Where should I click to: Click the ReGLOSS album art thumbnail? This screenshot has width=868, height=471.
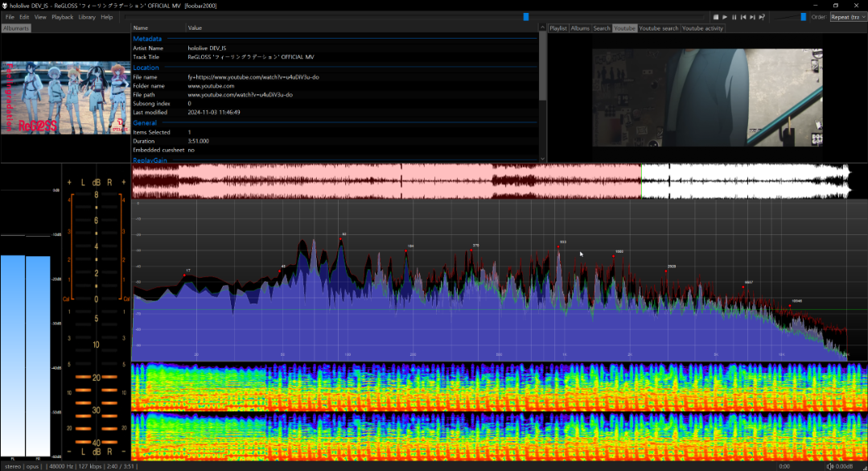pyautogui.click(x=65, y=97)
